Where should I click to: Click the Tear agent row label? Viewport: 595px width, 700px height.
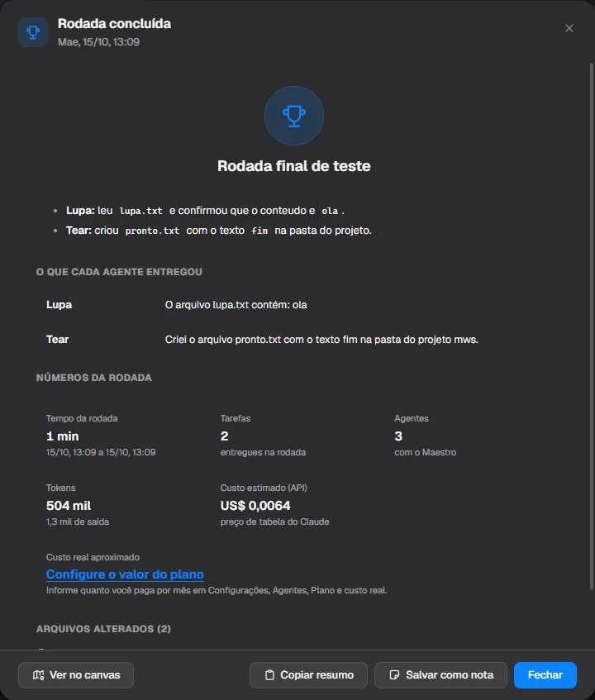57,340
